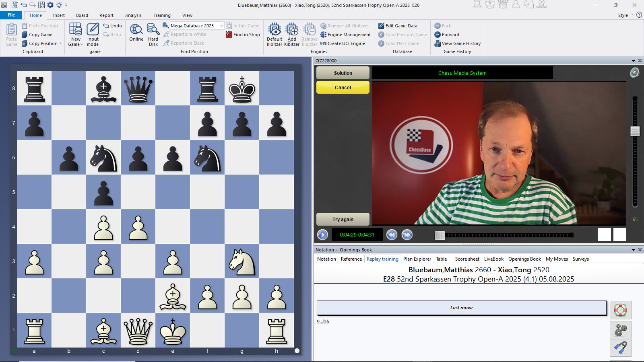Click the rewind media button
644x362 pixels.
pyautogui.click(x=392, y=235)
